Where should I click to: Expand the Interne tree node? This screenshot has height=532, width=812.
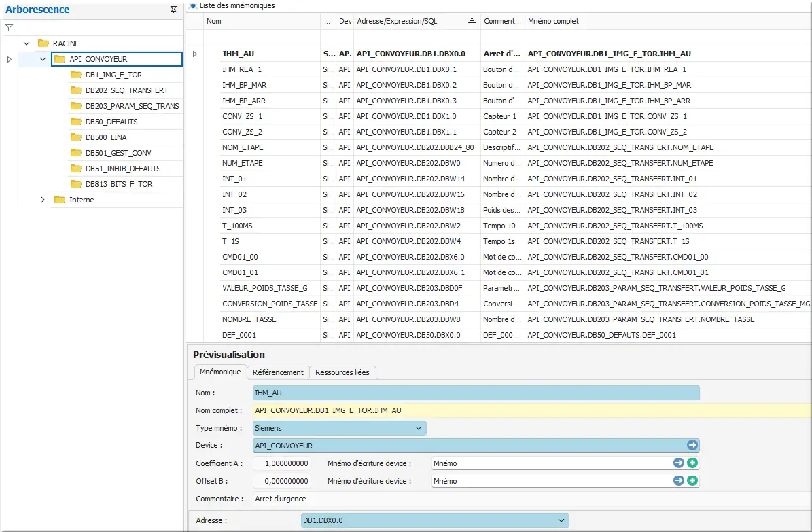43,200
